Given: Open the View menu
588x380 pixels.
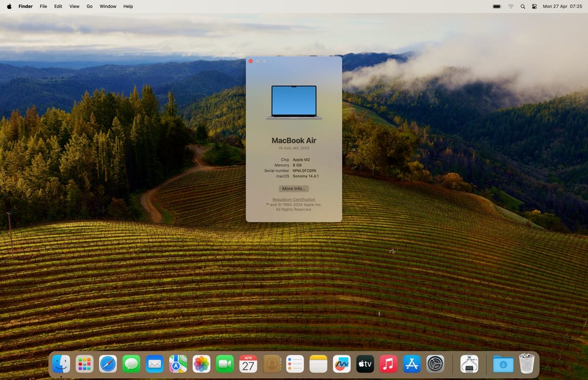Looking at the screenshot, I should (74, 6).
